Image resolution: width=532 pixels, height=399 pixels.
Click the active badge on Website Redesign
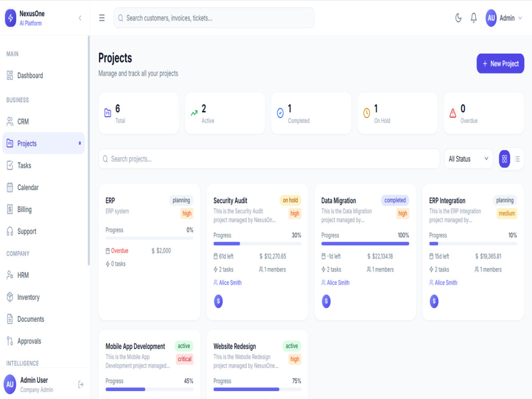click(292, 346)
